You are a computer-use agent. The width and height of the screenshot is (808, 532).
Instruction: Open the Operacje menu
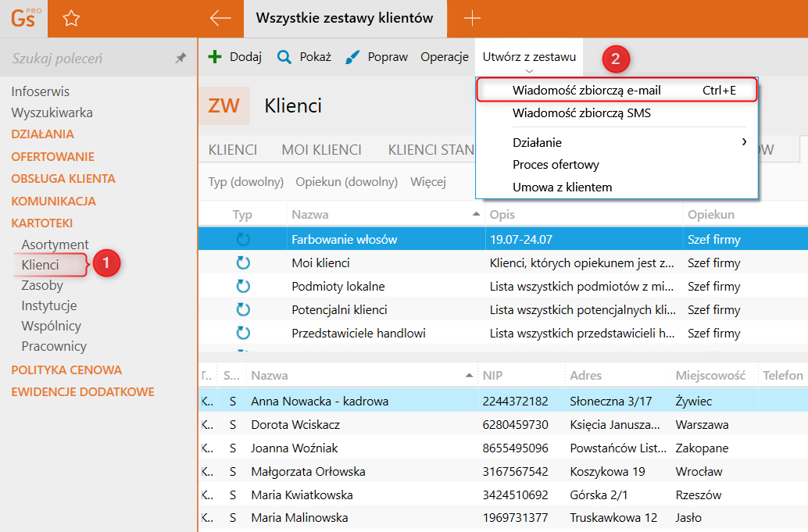tap(445, 57)
